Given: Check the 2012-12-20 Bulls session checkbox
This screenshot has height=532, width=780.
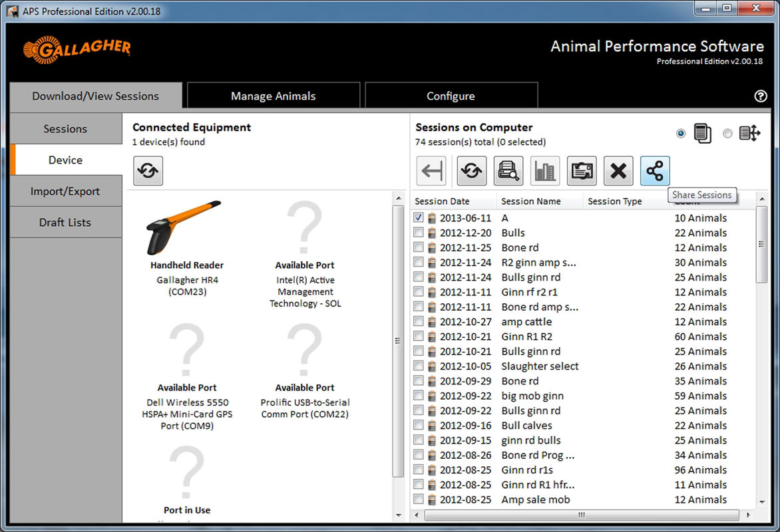Looking at the screenshot, I should pos(418,233).
